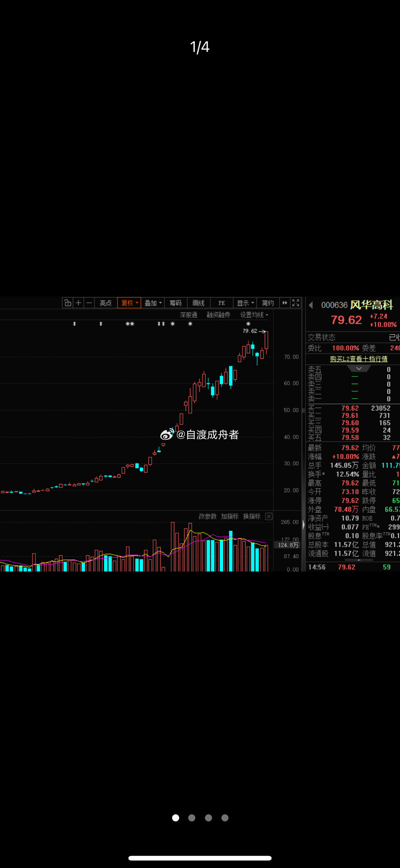Click the 今开 value 73.10
Screen dimensions: 400x868
[x=350, y=492]
